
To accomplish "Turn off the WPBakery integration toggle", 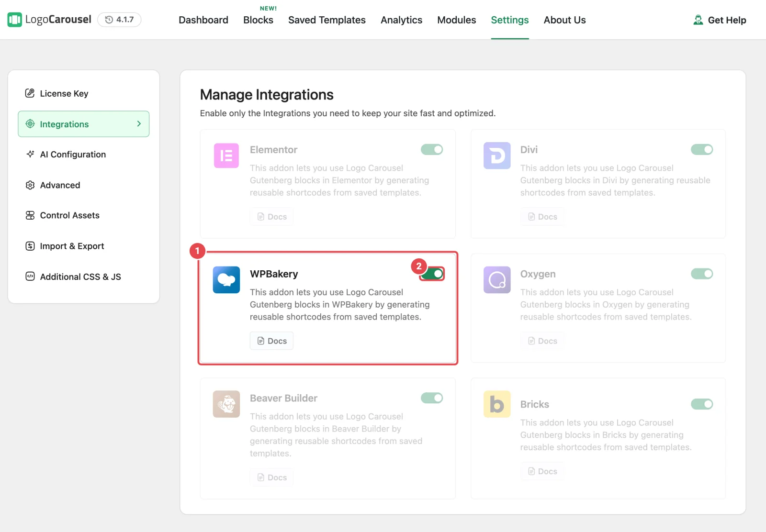I will [x=432, y=274].
